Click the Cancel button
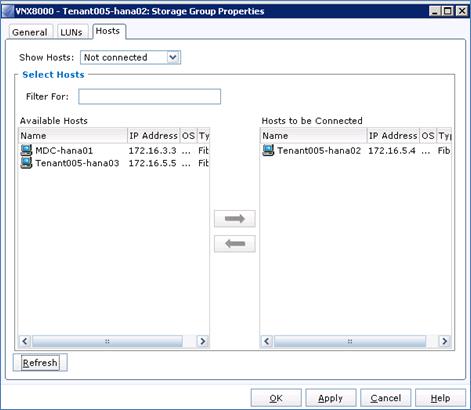The height and width of the screenshot is (410, 471). (386, 398)
